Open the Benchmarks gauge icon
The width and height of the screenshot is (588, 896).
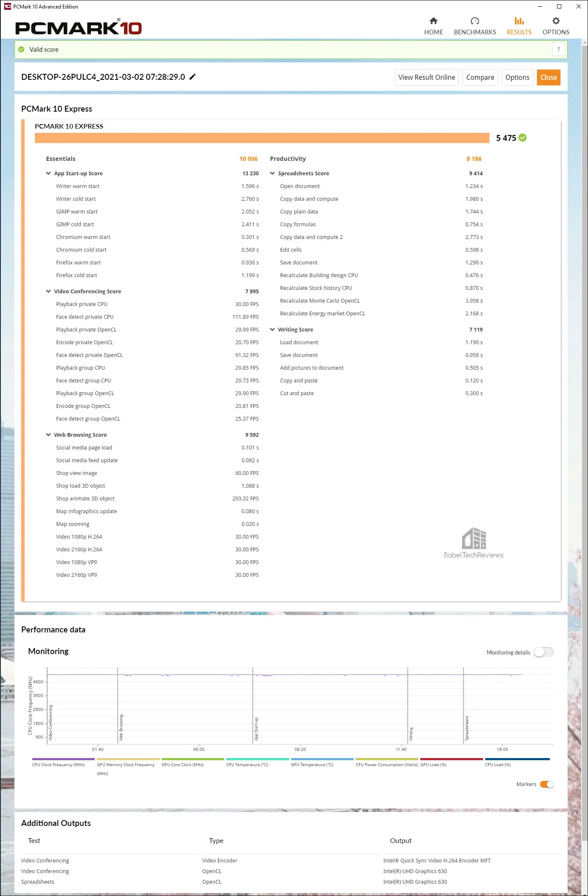475,21
